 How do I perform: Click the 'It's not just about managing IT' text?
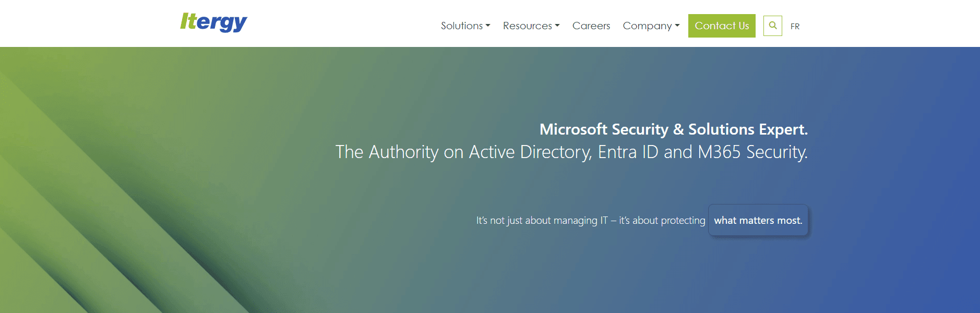tap(591, 220)
